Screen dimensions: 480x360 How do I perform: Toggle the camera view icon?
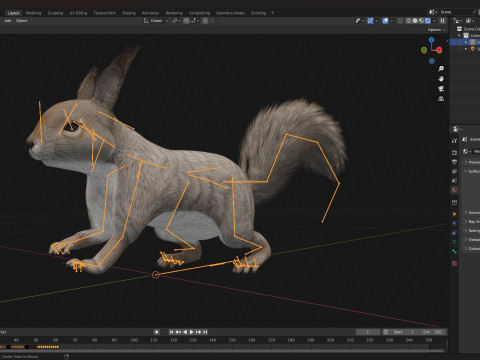pos(441,89)
